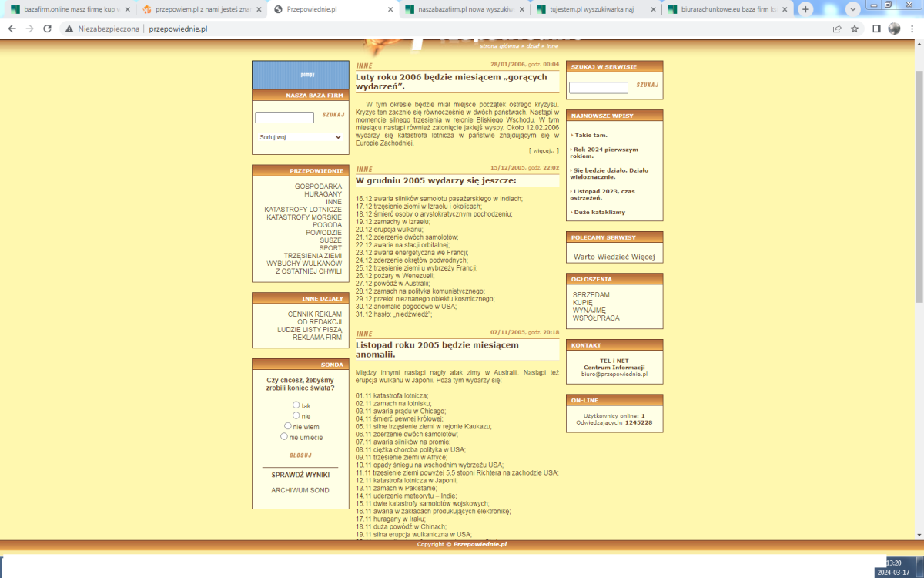Click the 'Niezabezpieczona' security warning icon
The image size is (924, 578).
69,29
